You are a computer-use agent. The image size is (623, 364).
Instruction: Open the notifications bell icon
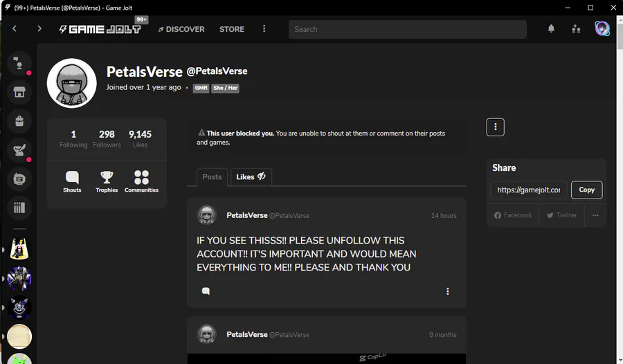pyautogui.click(x=551, y=28)
